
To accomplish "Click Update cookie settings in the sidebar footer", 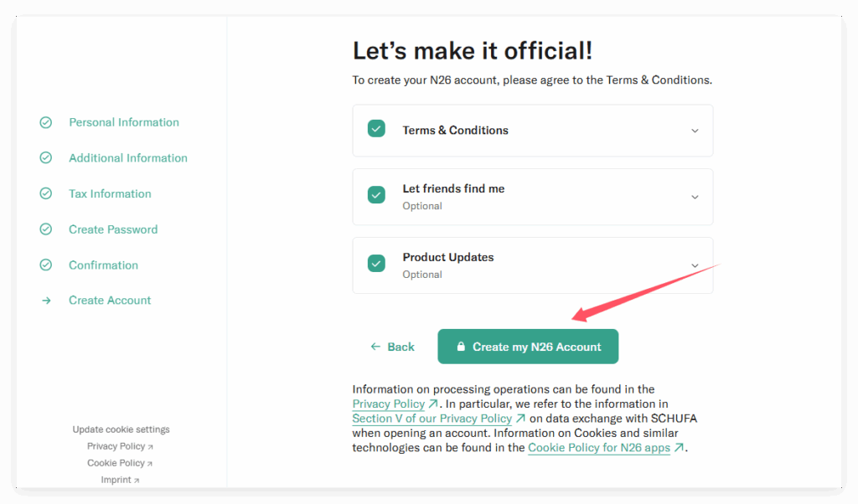I will (x=121, y=429).
